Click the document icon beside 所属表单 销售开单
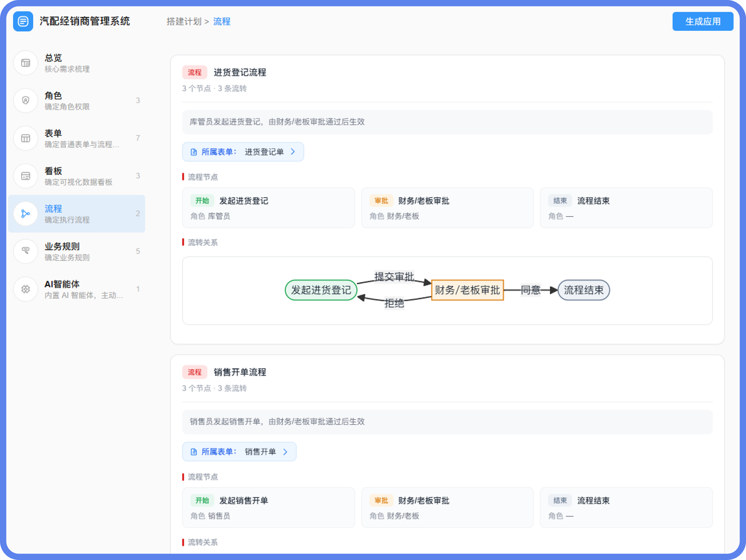The height and width of the screenshot is (560, 746). 194,452
